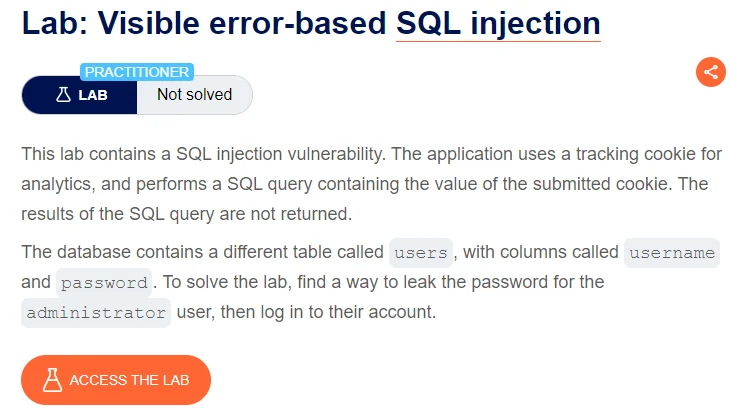Click the username code snippet

click(x=672, y=253)
